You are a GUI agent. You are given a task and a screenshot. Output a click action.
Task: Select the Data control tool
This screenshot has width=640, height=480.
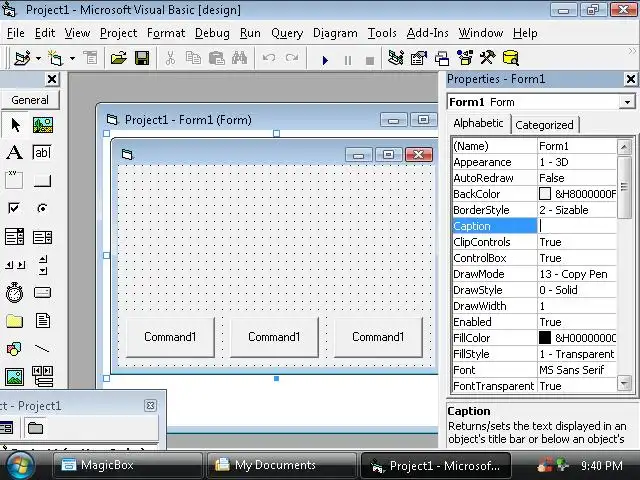[42, 377]
